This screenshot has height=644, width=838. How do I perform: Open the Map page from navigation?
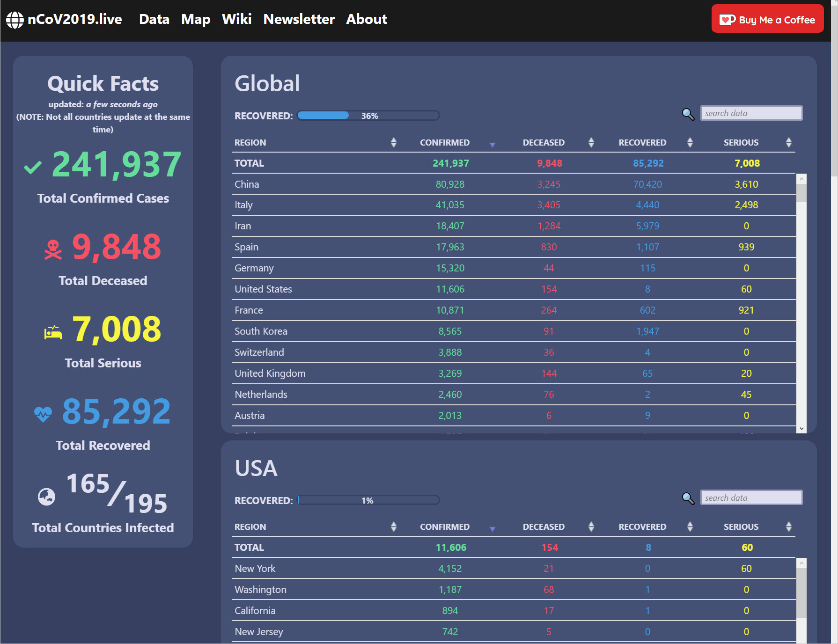pyautogui.click(x=195, y=19)
